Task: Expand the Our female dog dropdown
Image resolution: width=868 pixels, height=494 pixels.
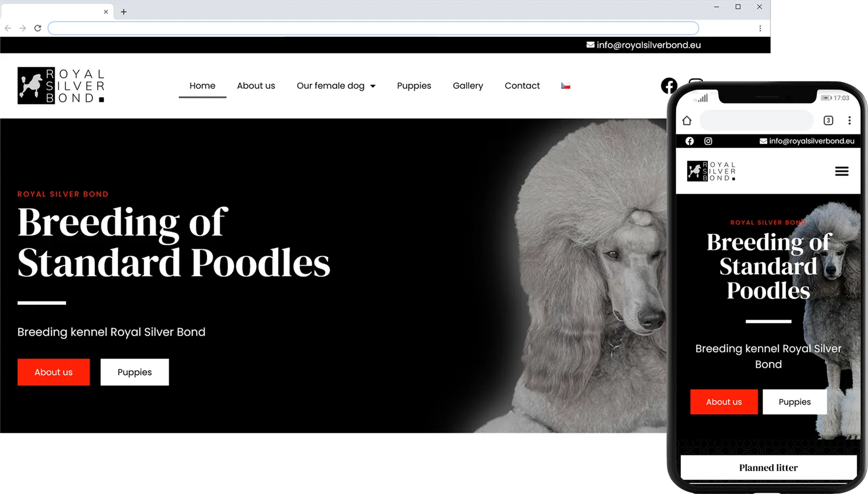Action: coord(336,86)
